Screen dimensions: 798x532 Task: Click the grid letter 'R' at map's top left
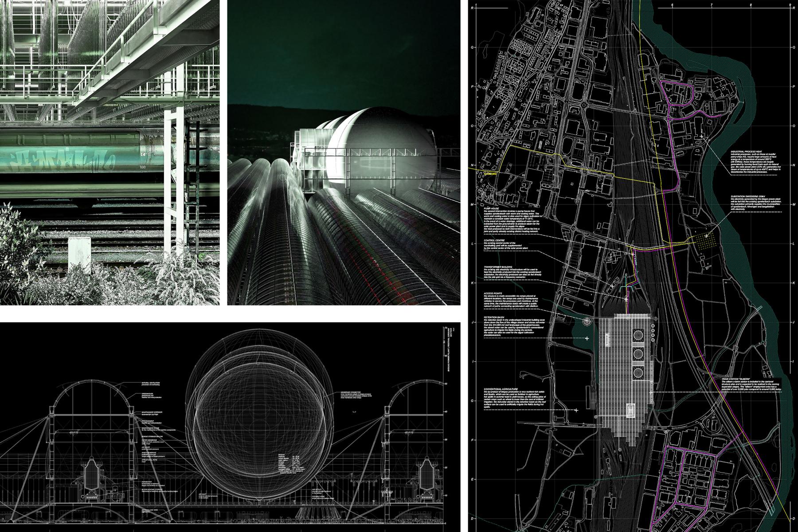pyautogui.click(x=473, y=8)
